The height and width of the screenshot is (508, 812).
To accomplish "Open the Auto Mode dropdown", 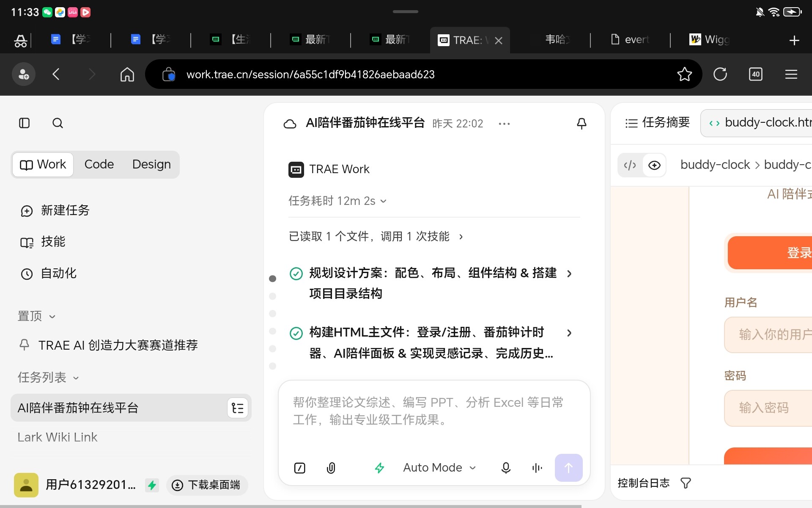I will (439, 468).
